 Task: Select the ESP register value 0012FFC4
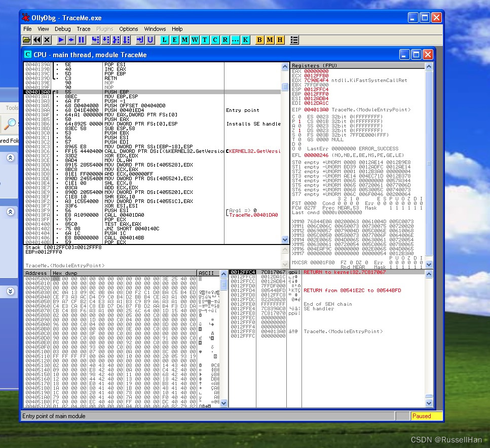316,89
